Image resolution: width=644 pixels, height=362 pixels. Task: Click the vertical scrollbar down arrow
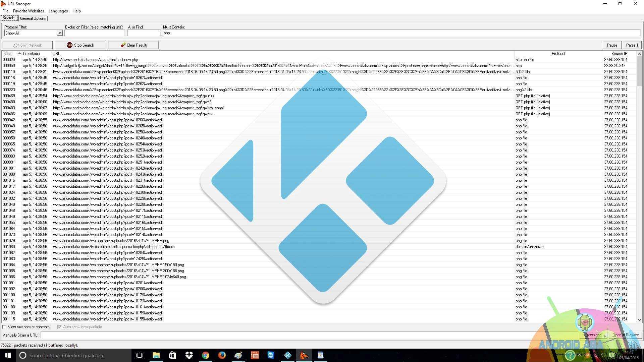(x=639, y=320)
